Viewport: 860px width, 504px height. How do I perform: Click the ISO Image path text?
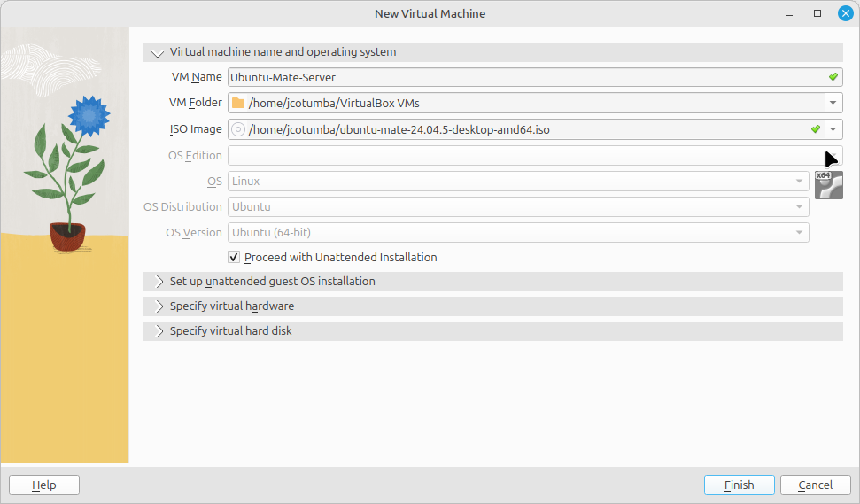click(399, 129)
